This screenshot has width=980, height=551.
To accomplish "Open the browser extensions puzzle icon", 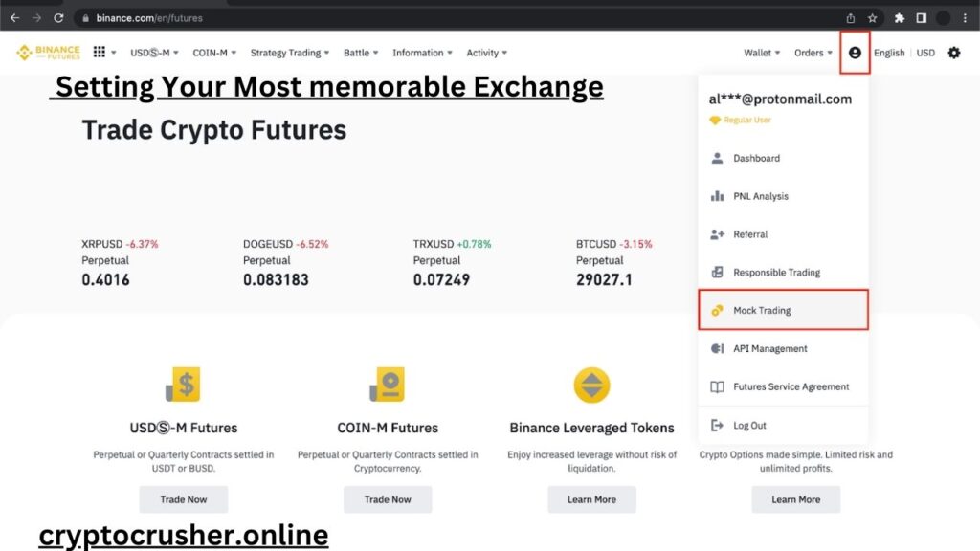I will [x=900, y=18].
